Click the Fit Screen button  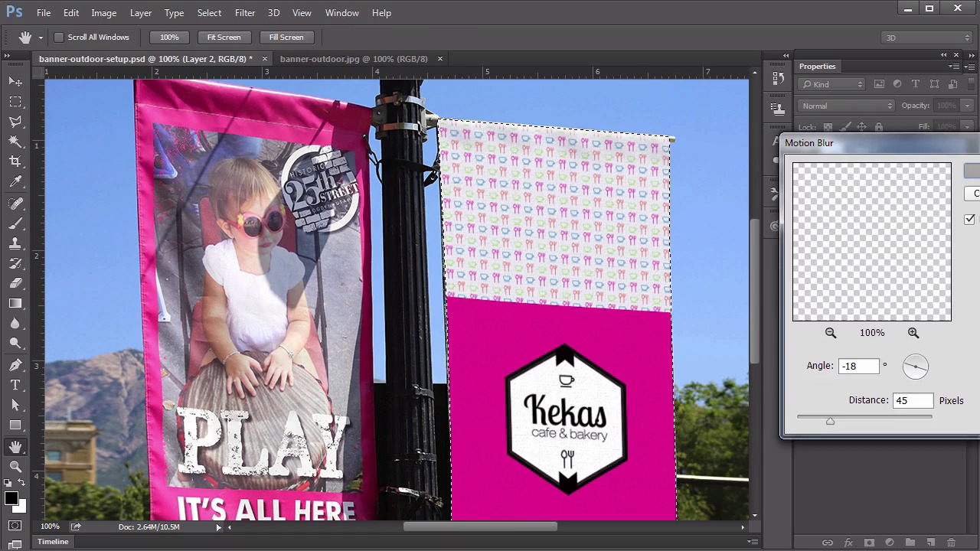[x=224, y=37]
